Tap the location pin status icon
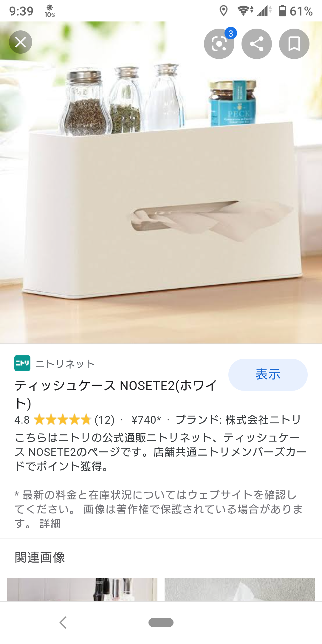 point(224,11)
